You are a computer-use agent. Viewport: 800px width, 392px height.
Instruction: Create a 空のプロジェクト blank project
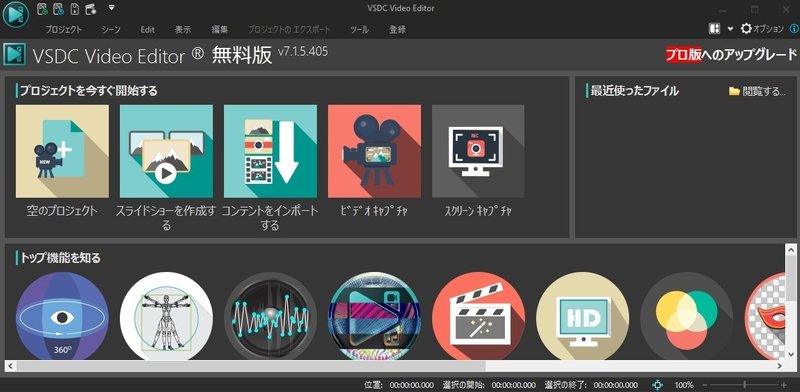[62, 151]
